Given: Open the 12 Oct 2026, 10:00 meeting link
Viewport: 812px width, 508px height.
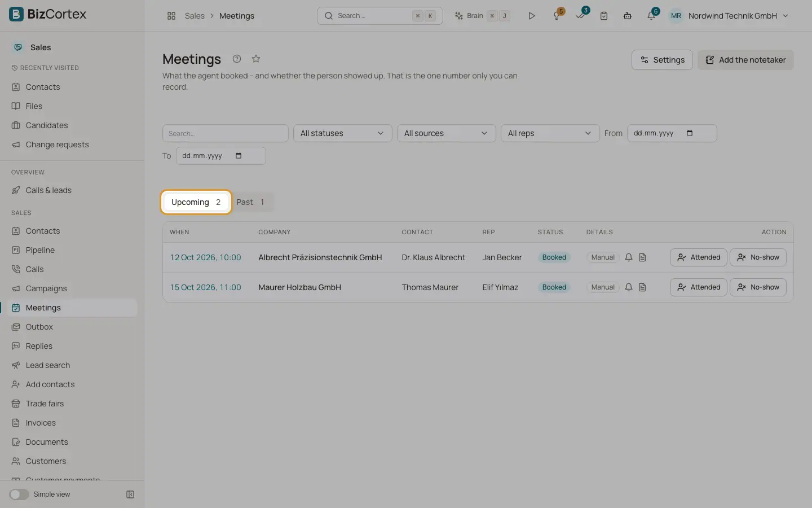Looking at the screenshot, I should (x=205, y=257).
